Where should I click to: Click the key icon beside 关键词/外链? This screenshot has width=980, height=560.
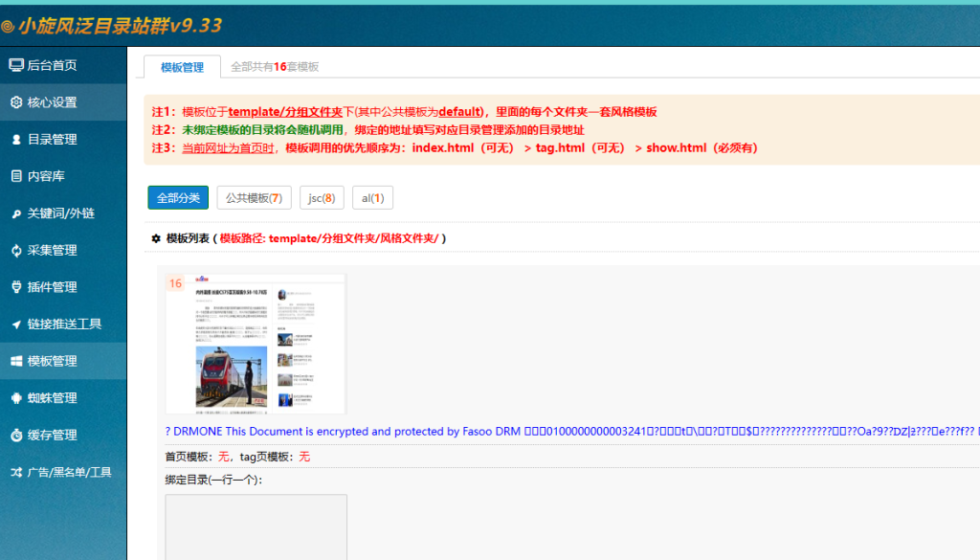[x=16, y=213]
